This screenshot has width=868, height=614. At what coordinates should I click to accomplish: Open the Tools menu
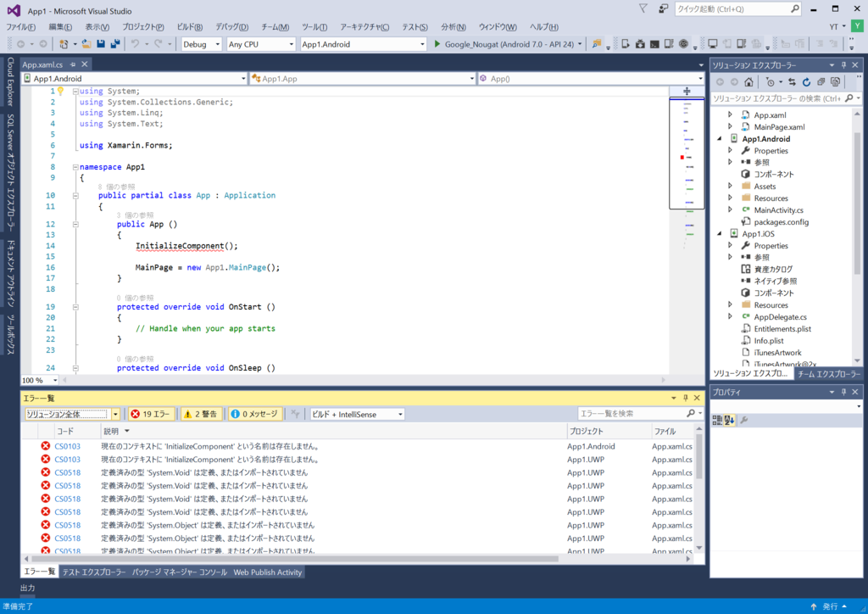pos(314,26)
